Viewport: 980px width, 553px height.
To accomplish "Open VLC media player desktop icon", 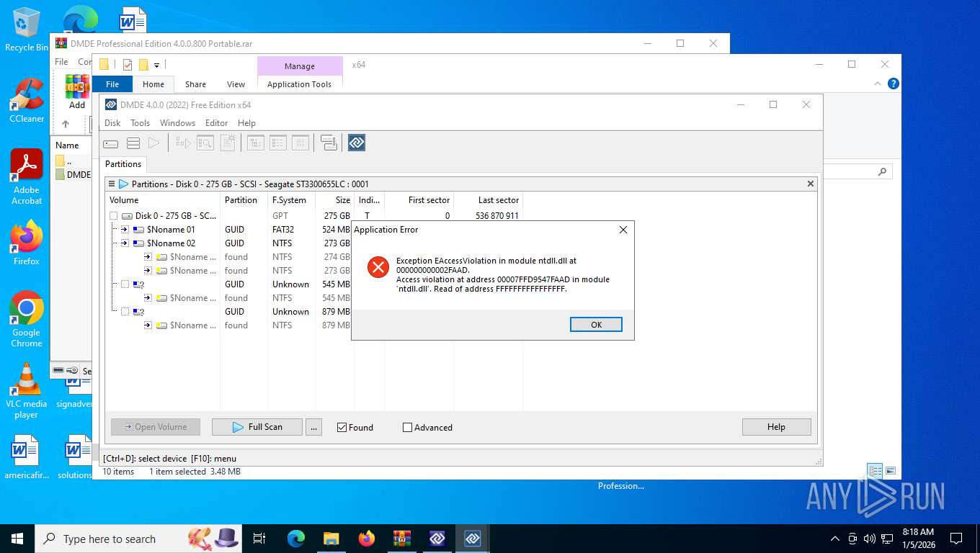I will 27,390.
